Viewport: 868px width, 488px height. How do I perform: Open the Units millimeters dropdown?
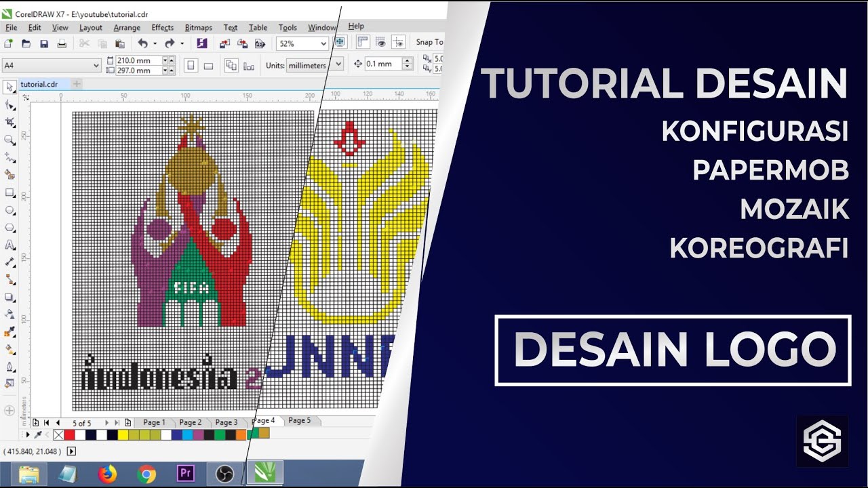pyautogui.click(x=338, y=65)
